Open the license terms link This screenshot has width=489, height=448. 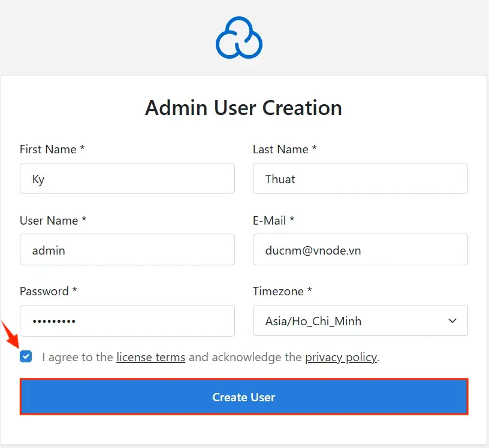(x=150, y=358)
